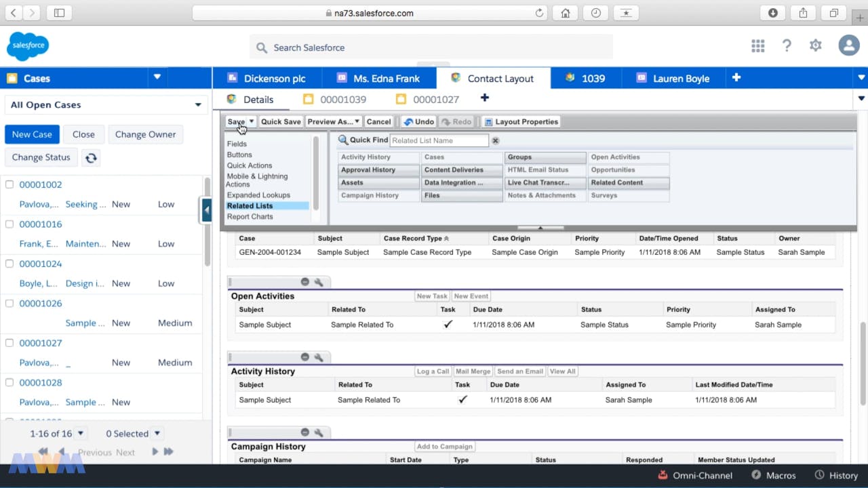Click the Related List Name quick find field

tap(439, 140)
